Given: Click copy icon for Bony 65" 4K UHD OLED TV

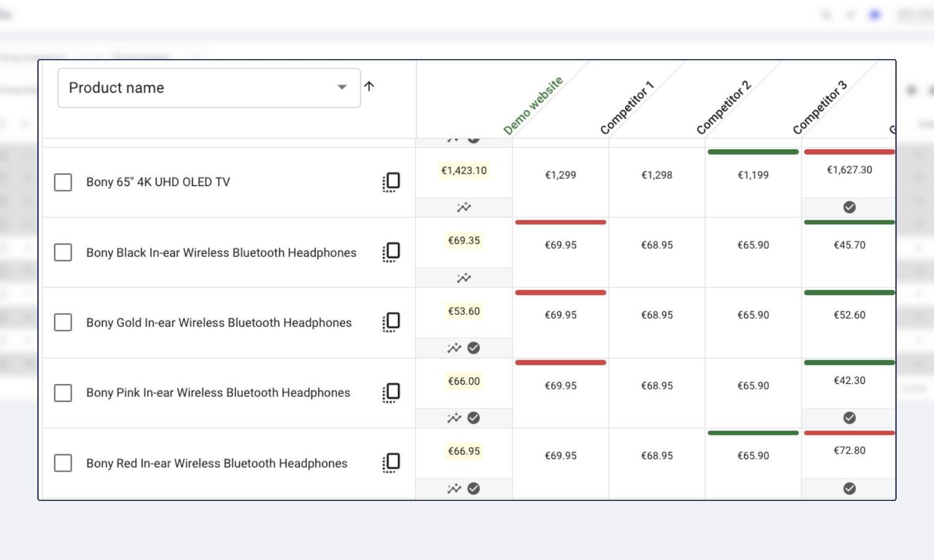Looking at the screenshot, I should (391, 182).
